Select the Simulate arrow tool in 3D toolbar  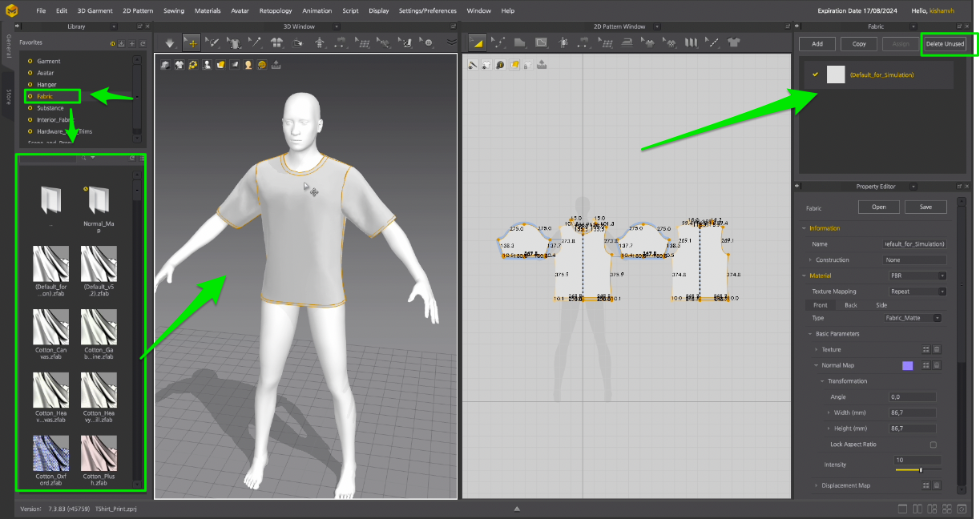[x=169, y=42]
